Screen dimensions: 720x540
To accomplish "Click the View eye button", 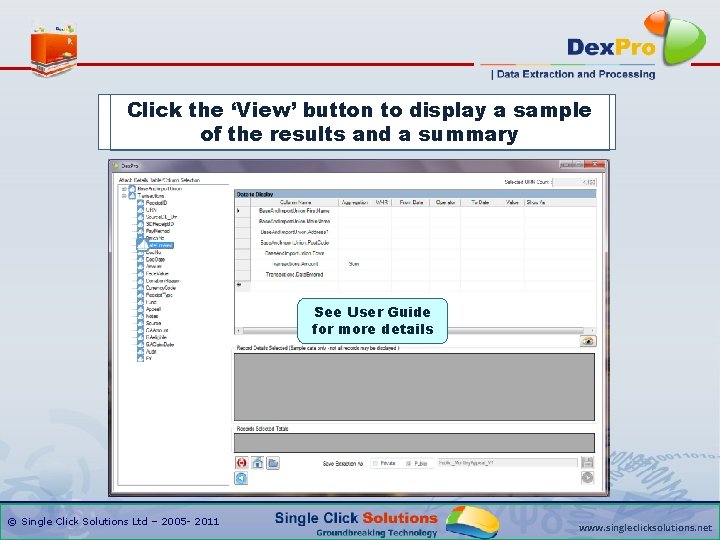I will 588,341.
